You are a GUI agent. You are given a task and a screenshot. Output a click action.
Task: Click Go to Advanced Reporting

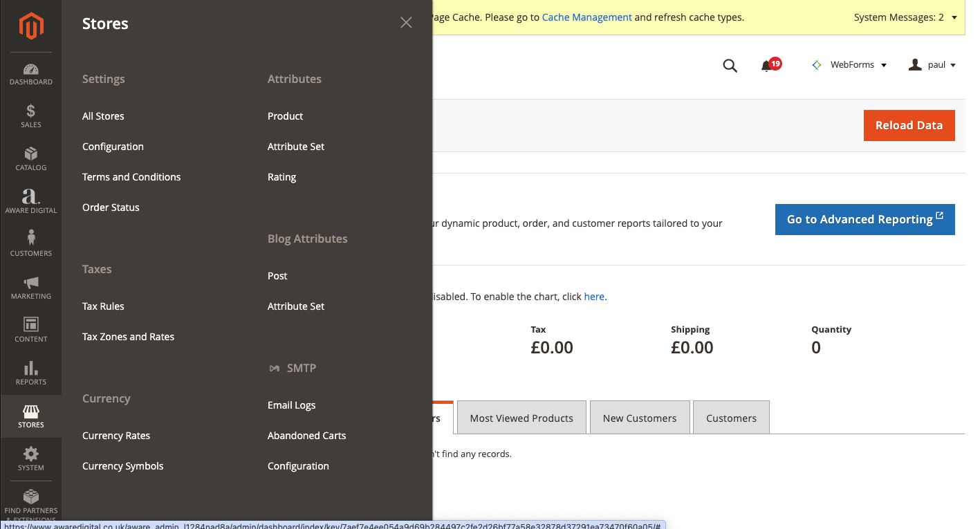point(865,219)
